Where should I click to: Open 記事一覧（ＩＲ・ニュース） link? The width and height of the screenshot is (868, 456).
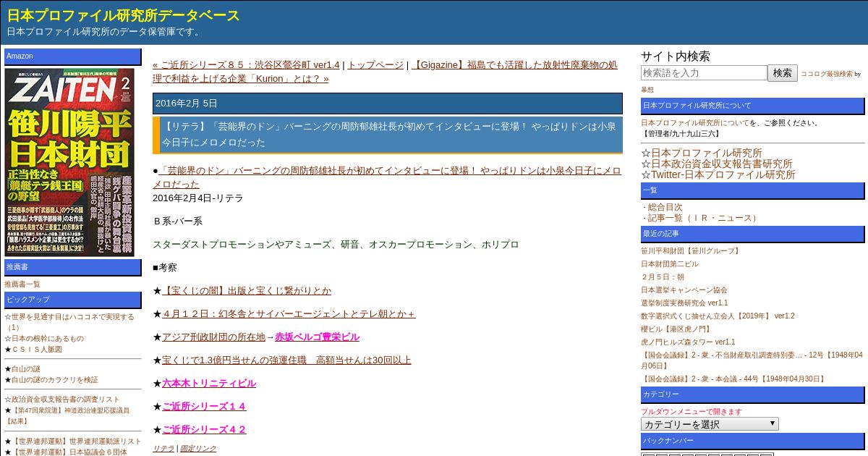pos(703,218)
